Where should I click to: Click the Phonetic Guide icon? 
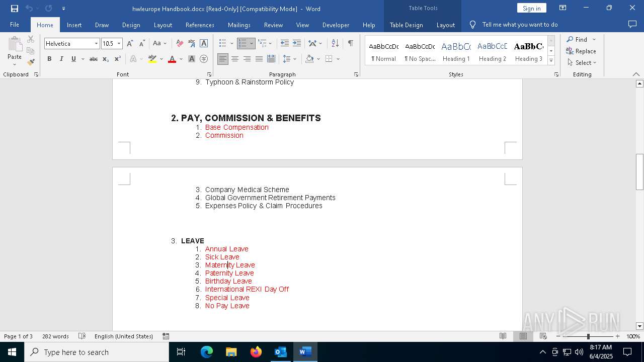click(x=192, y=44)
